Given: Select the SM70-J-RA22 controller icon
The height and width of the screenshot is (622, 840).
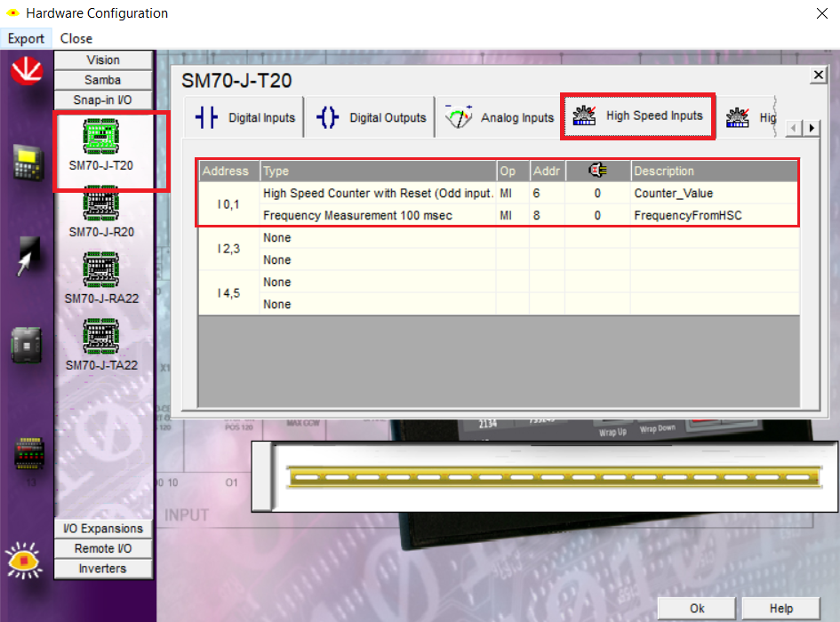Looking at the screenshot, I should point(100,269).
